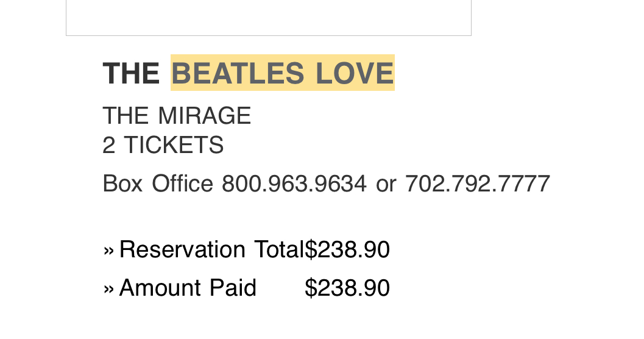Click the bullet arrow beside Amount Paid
This screenshot has width=644, height=339.
[108, 288]
